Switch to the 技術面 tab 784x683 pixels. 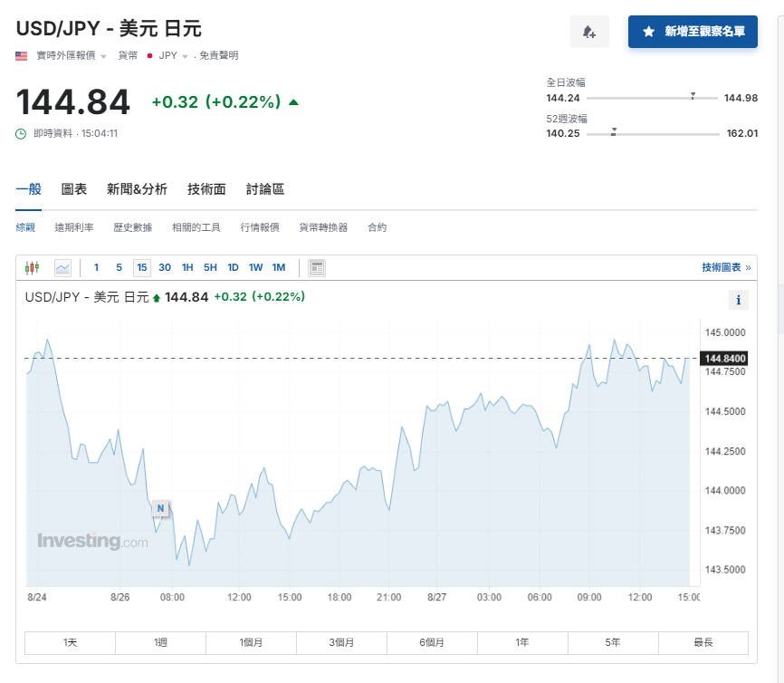tap(206, 189)
